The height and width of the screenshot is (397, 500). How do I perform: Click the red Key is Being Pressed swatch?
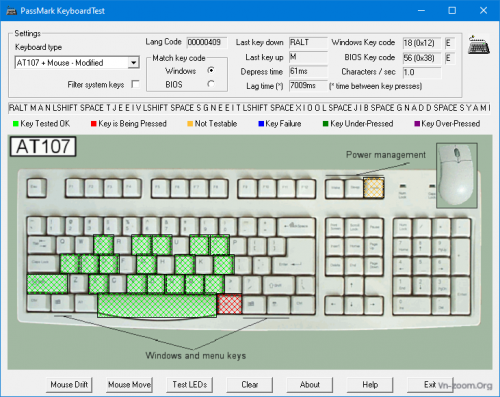[x=94, y=124]
